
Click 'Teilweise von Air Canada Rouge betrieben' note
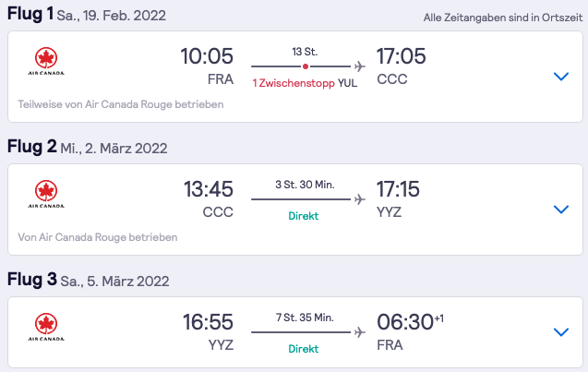pos(121,104)
